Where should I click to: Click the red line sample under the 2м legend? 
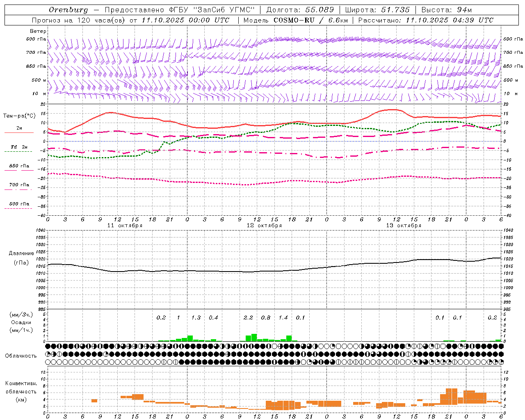tap(19, 132)
